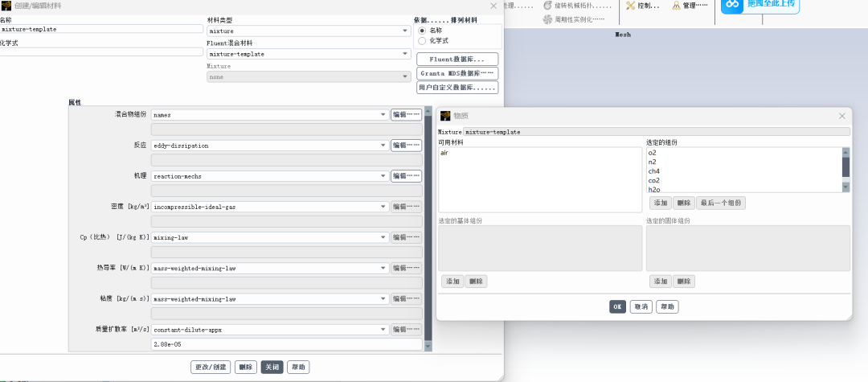Image resolution: width=868 pixels, height=382 pixels.
Task: Click 添加 under 选定的组份 list
Action: (661, 203)
